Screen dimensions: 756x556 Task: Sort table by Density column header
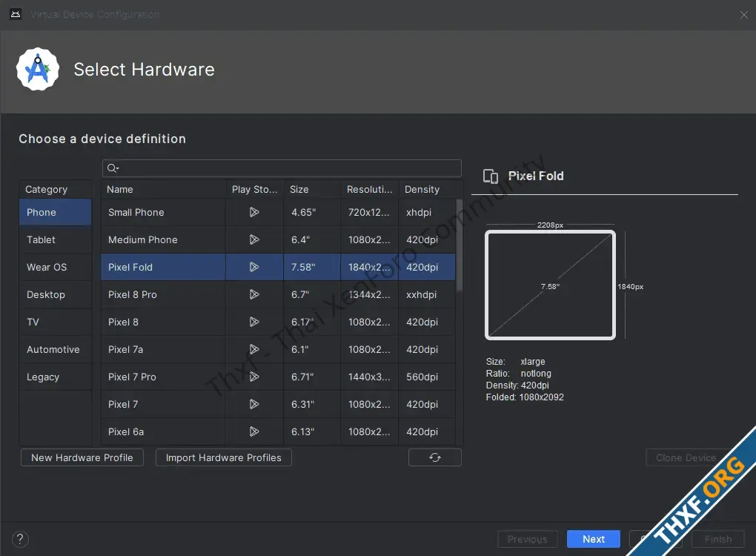click(427, 190)
